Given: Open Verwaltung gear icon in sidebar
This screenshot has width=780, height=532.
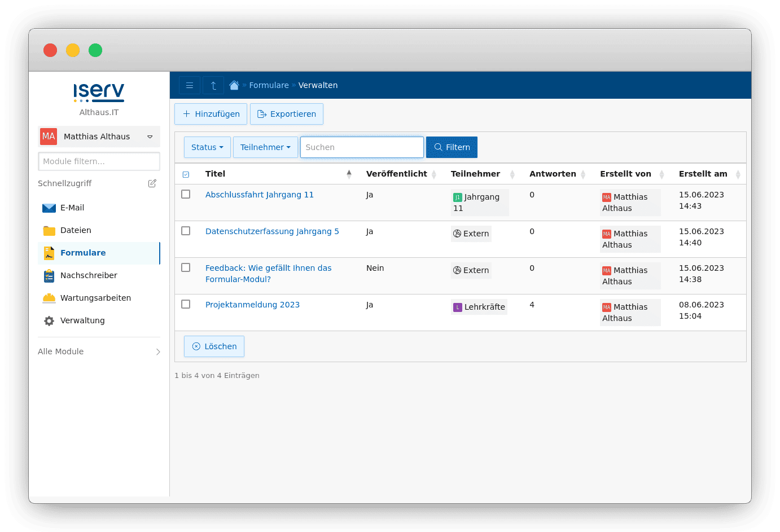Looking at the screenshot, I should [x=49, y=320].
